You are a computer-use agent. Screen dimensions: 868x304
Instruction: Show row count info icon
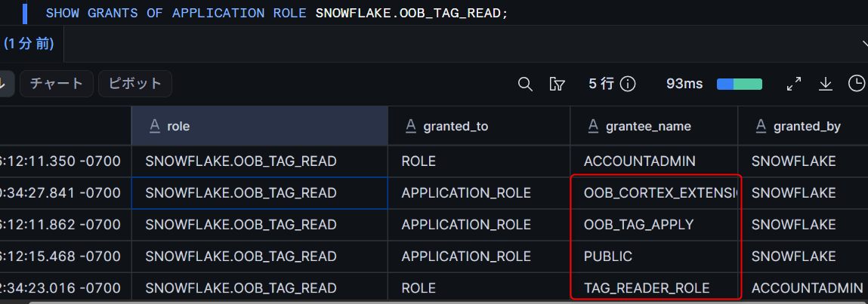628,84
